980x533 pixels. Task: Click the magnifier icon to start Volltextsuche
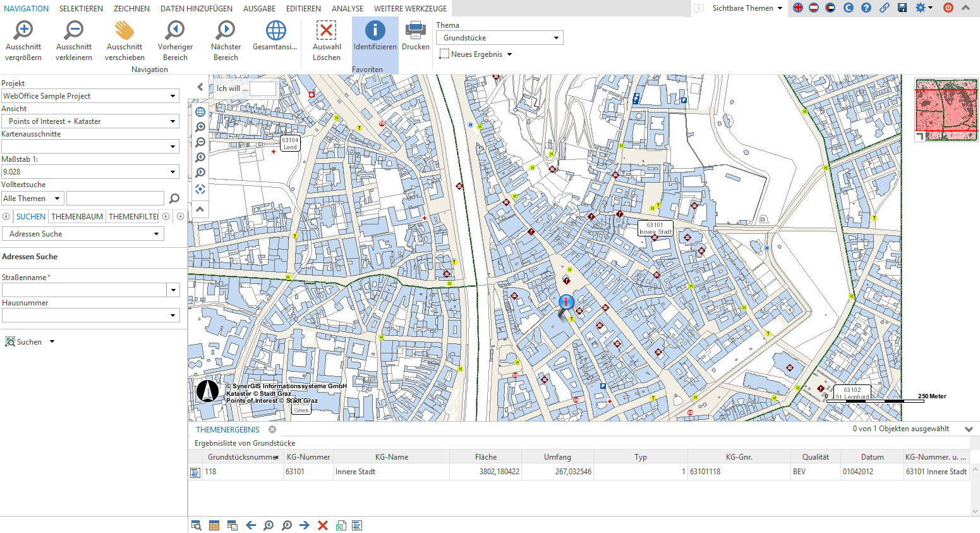pyautogui.click(x=174, y=198)
